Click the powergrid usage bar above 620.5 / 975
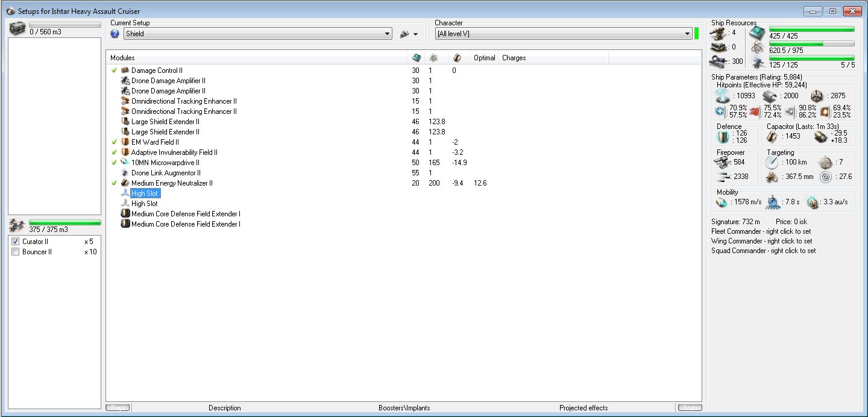 point(811,44)
